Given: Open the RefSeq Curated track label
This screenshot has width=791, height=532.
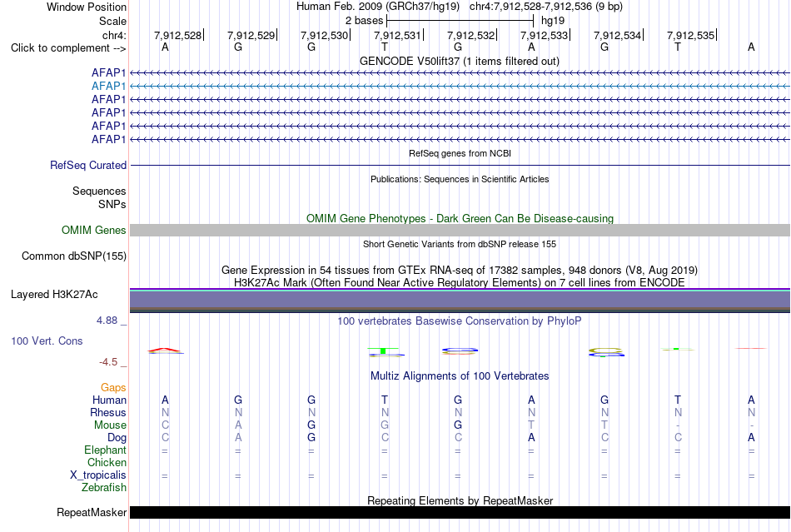Looking at the screenshot, I should tap(88, 166).
